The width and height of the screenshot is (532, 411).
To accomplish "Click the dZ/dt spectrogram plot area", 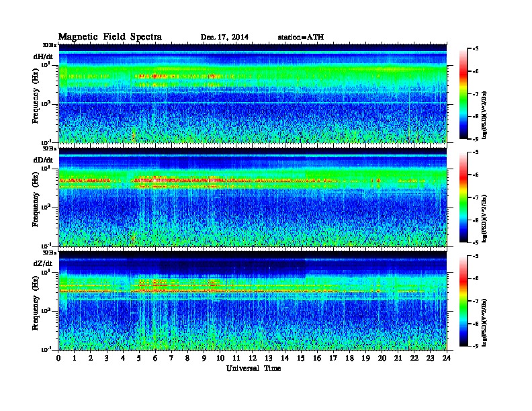I will tap(253, 301).
